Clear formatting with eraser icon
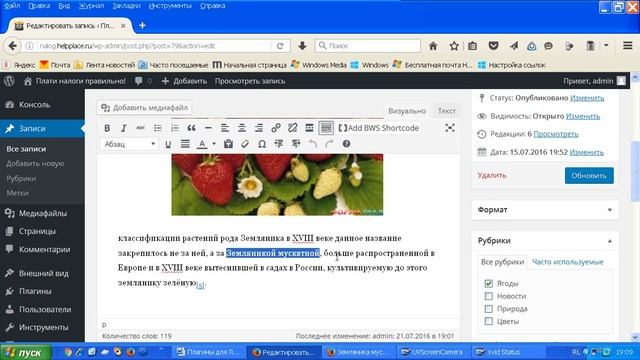This screenshot has height=360, width=640. point(245,144)
